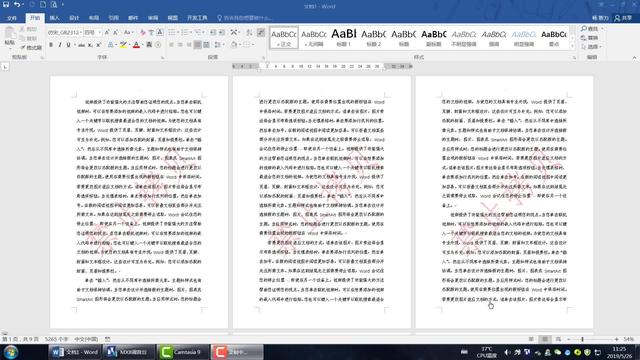Undo the last action
Image resolution: width=640 pixels, height=360 pixels.
(x=17, y=4)
